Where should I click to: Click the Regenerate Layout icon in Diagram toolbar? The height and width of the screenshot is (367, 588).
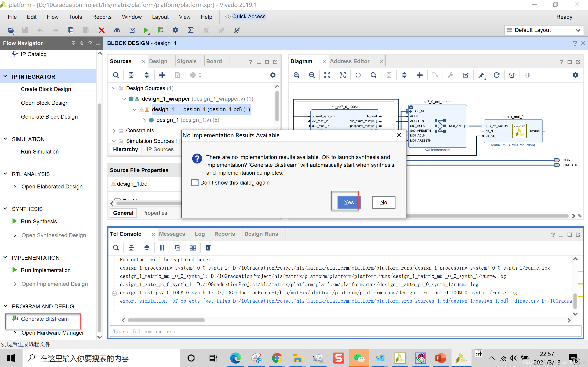(x=497, y=75)
